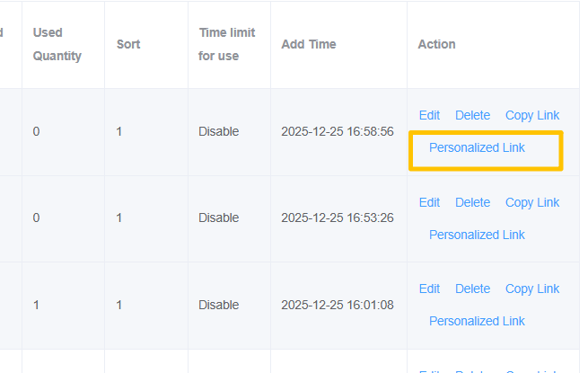Open the highlighted Personalized Link in first row
This screenshot has width=588, height=373.
coord(477,147)
